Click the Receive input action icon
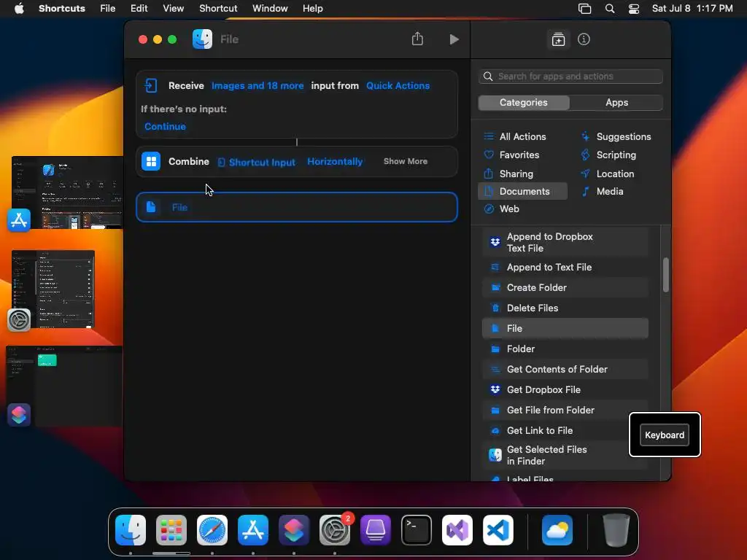 point(151,86)
